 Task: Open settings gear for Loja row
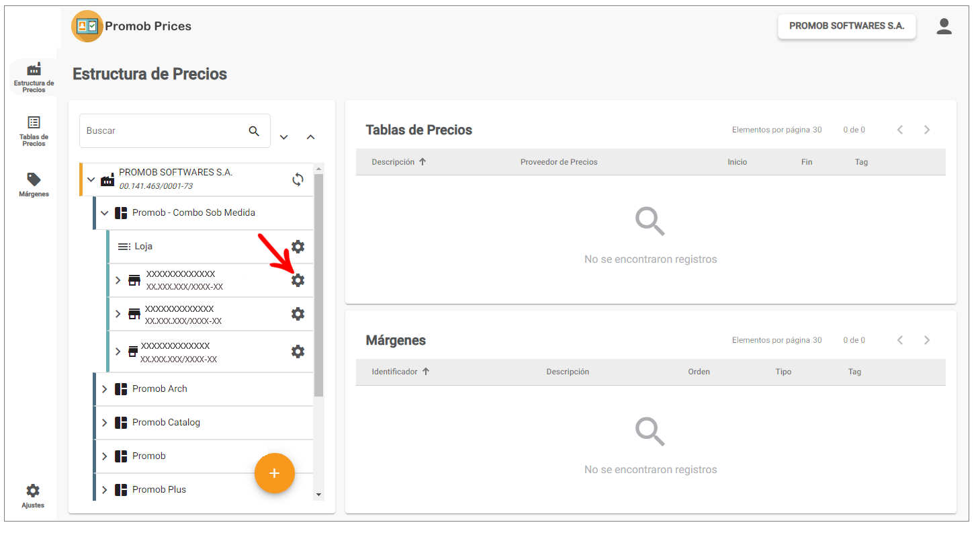coord(298,247)
